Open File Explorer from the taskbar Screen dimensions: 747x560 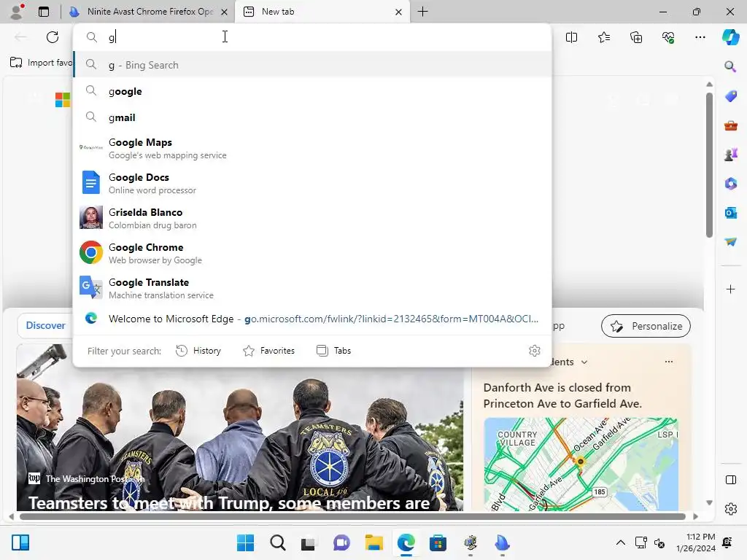coord(374,542)
